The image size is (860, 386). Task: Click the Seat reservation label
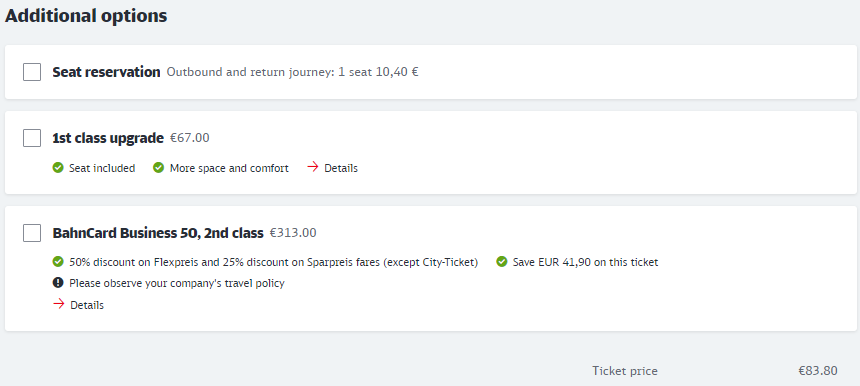pos(106,72)
